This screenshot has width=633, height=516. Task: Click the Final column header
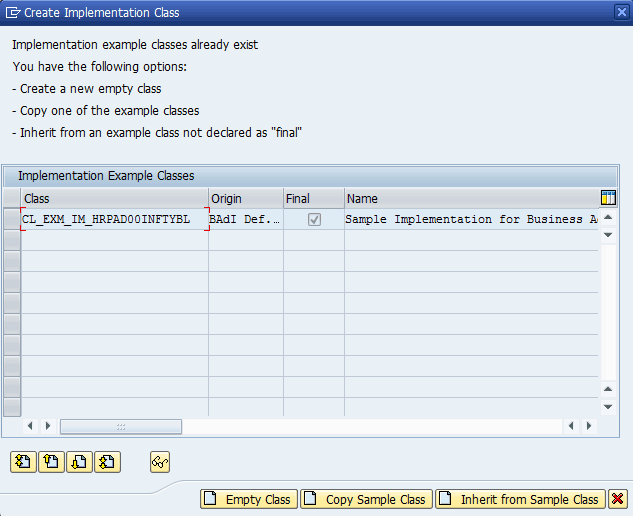[313, 199]
